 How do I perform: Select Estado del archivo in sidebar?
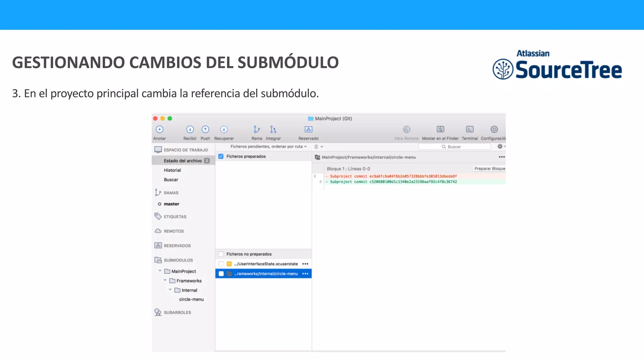tap(183, 161)
